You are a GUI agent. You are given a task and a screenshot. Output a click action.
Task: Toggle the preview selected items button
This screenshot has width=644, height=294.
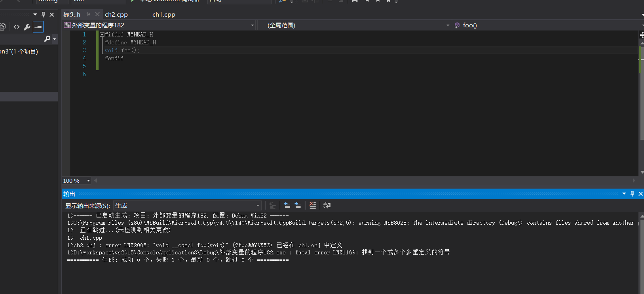38,27
